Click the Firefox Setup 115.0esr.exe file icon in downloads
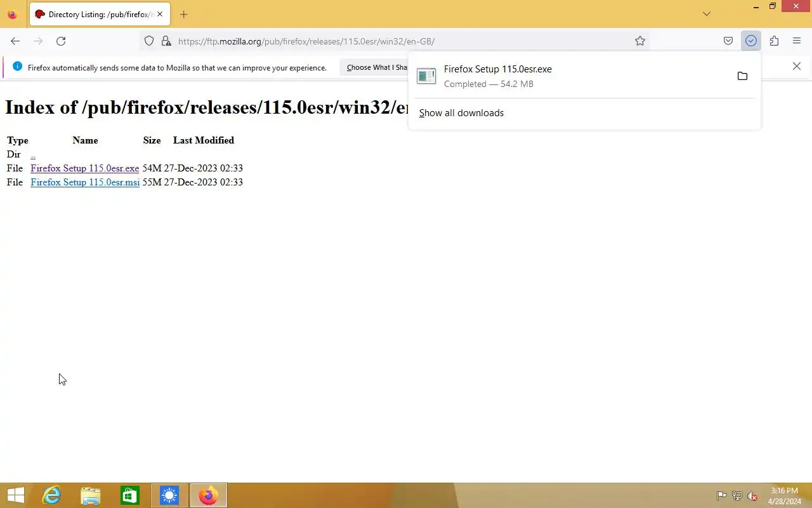Viewport: 812px width, 508px height. (x=426, y=76)
